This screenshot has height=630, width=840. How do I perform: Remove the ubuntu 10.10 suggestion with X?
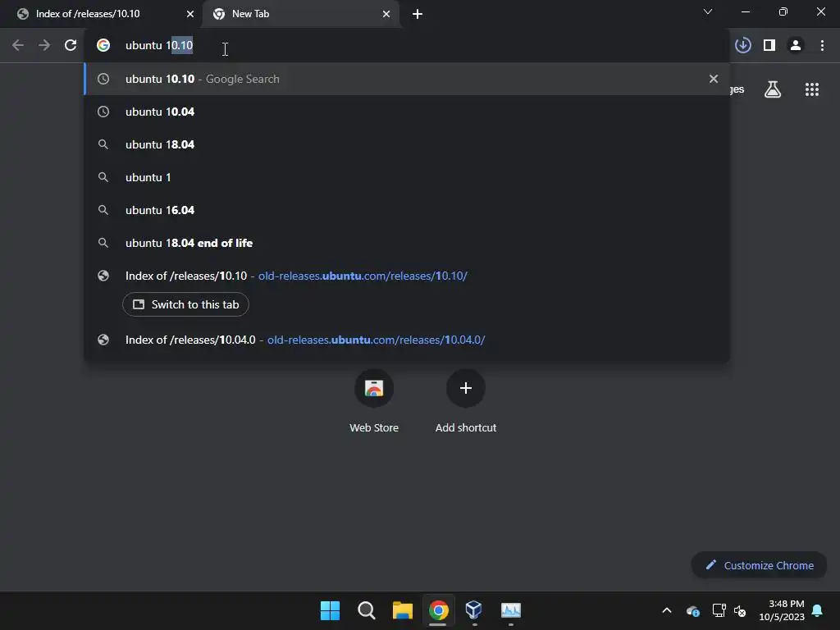(713, 79)
